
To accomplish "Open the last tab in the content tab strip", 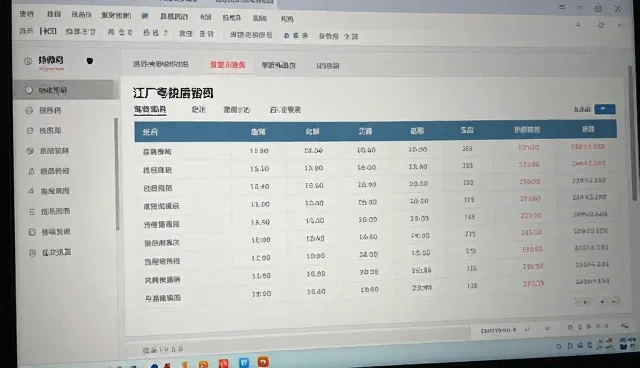I will click(328, 66).
